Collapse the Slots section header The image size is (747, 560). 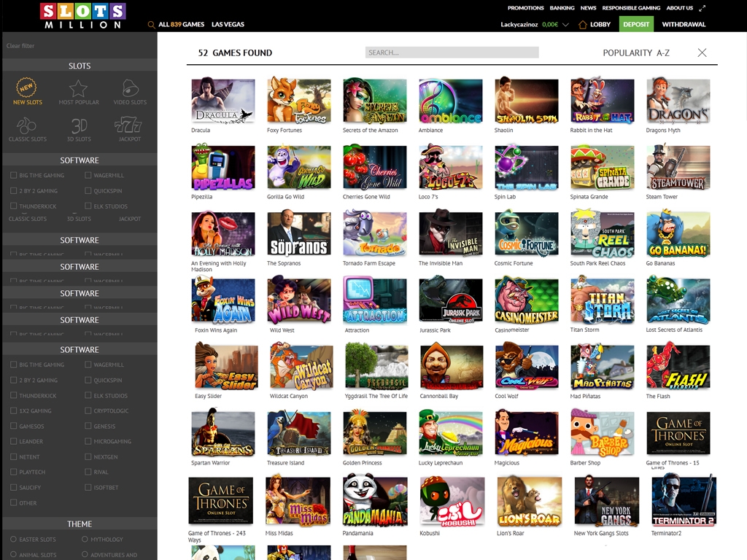tap(80, 66)
